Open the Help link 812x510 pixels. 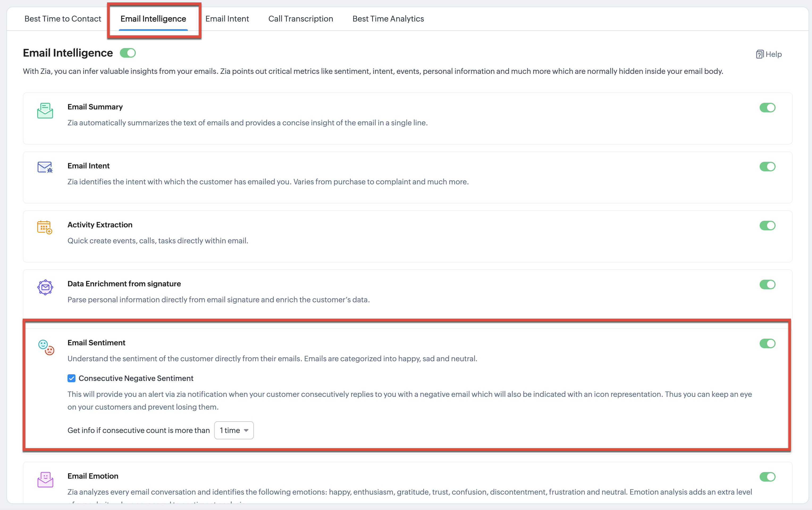773,54
